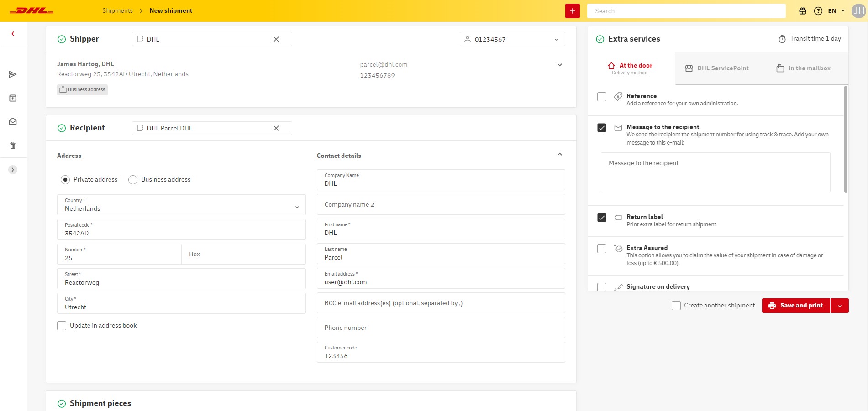
Task: Click the Search field
Action: click(686, 11)
